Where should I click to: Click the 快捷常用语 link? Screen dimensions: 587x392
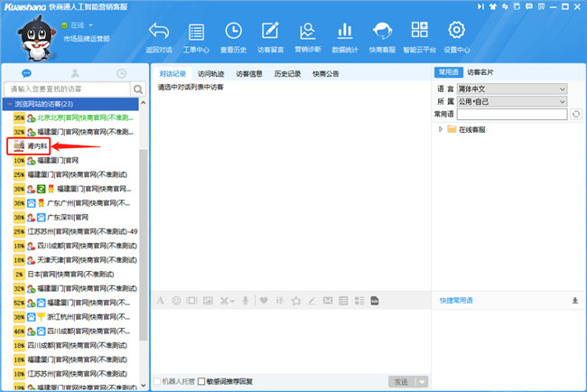click(x=456, y=300)
